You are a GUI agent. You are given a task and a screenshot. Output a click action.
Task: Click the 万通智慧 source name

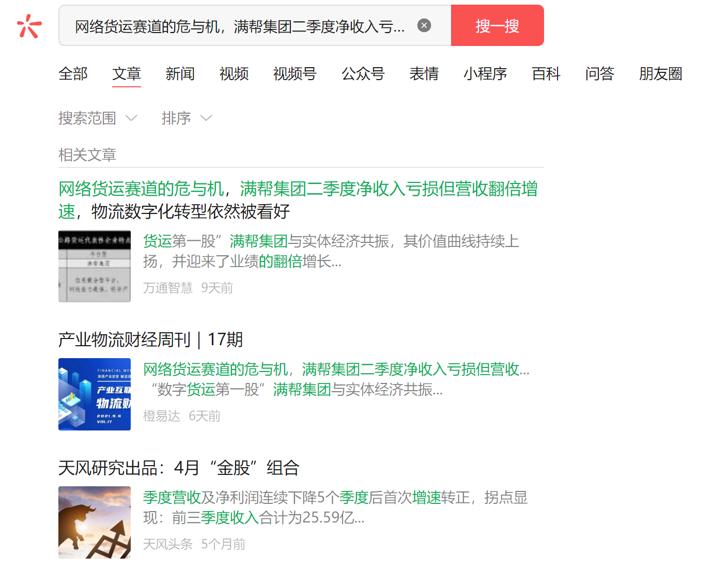click(168, 288)
